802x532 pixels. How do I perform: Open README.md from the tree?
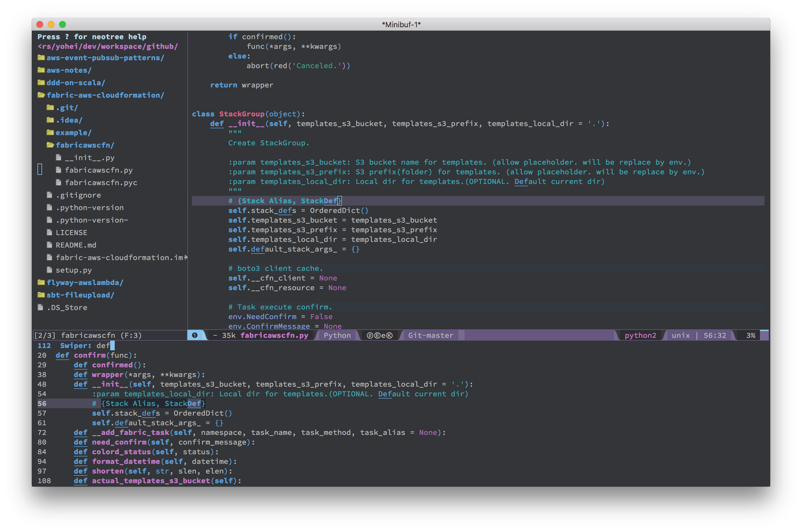tap(76, 245)
